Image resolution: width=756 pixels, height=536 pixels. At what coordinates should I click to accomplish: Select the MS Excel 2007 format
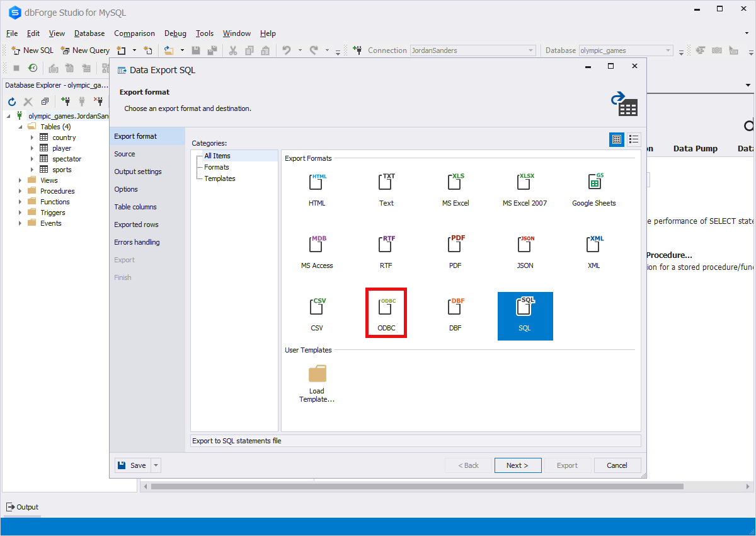click(x=525, y=183)
